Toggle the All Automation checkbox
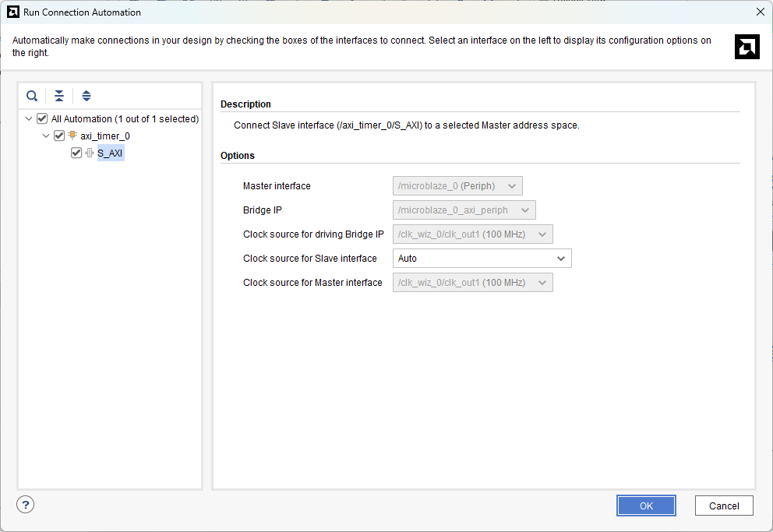 (x=42, y=118)
